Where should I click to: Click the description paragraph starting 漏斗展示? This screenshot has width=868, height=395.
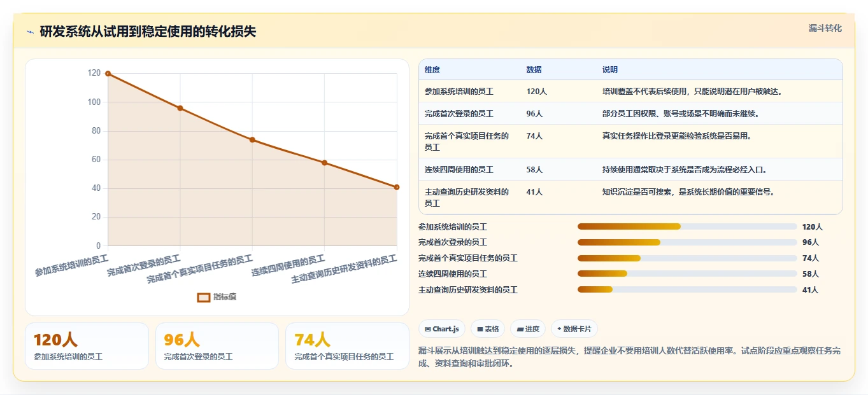629,357
